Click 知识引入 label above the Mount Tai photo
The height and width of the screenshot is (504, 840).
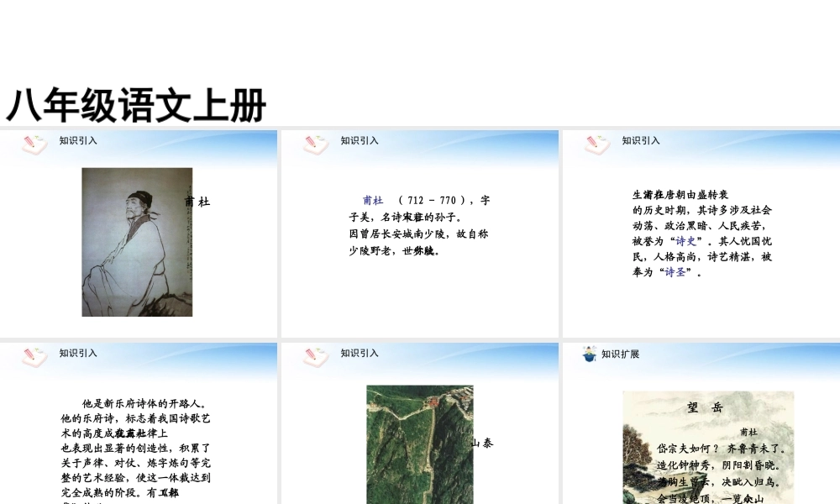(360, 354)
